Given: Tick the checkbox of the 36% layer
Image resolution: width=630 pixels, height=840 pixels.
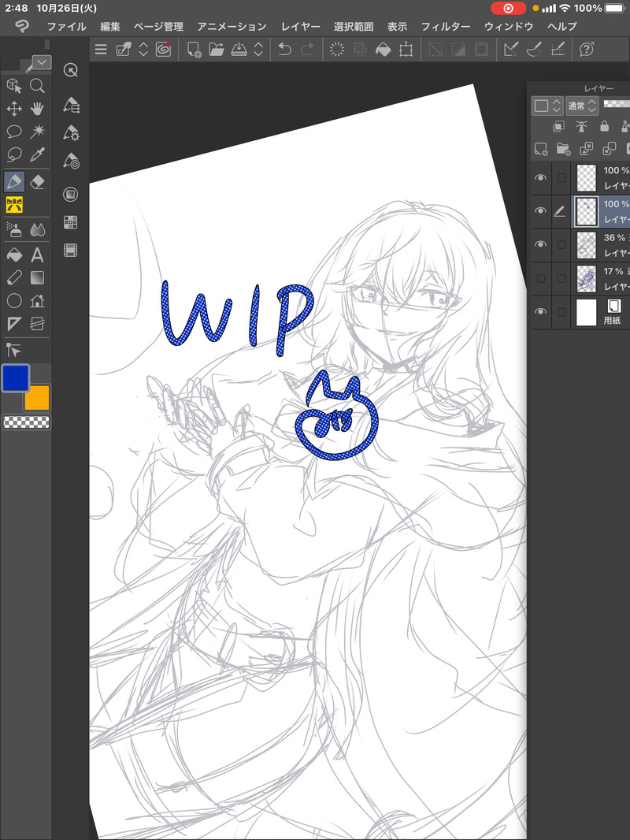Looking at the screenshot, I should [561, 245].
